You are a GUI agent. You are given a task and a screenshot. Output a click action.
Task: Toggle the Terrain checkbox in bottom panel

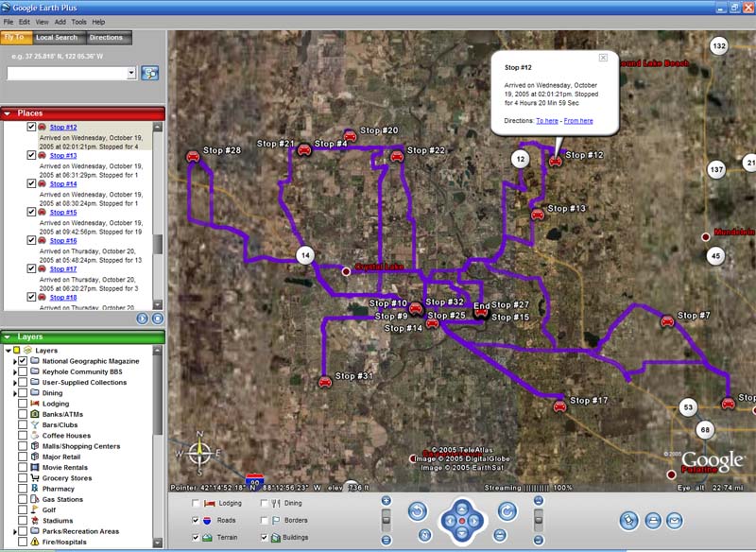coord(196,537)
